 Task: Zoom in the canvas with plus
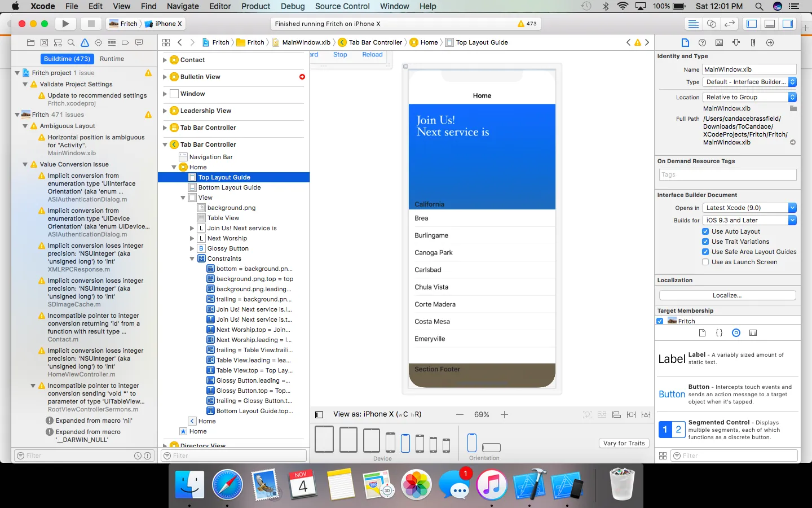click(504, 414)
